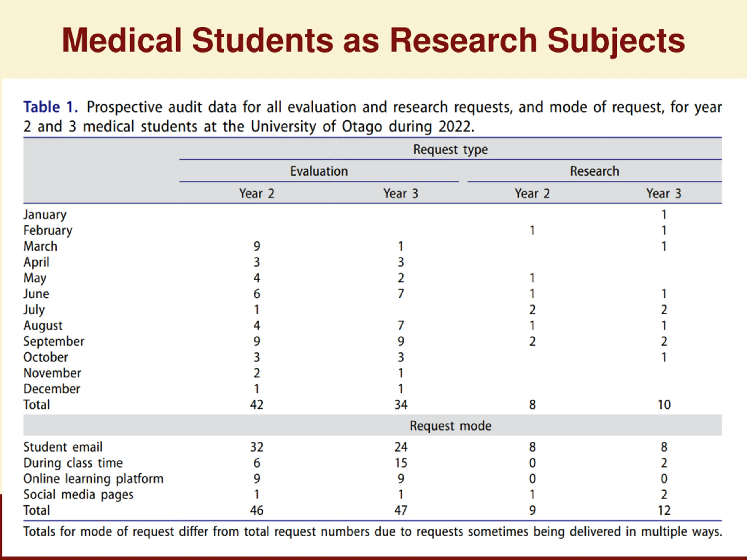The image size is (747, 560).
Task: Select the 'Request type' header cell
Action: tap(451, 149)
